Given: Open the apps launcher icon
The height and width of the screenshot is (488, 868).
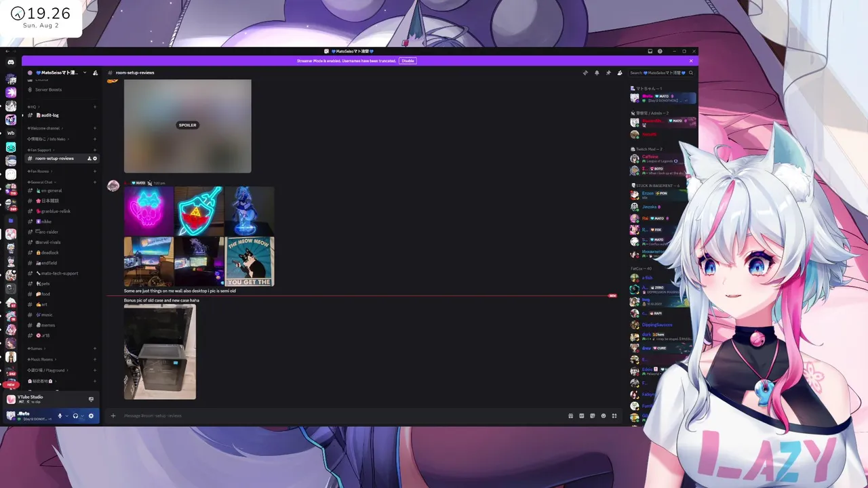Looking at the screenshot, I should 614,415.
